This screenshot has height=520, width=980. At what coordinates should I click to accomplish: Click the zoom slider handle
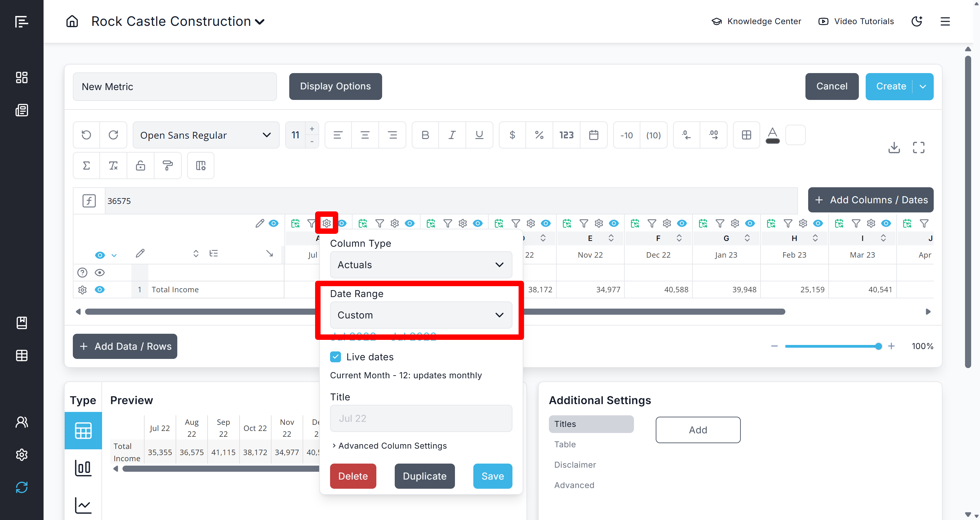(x=878, y=346)
